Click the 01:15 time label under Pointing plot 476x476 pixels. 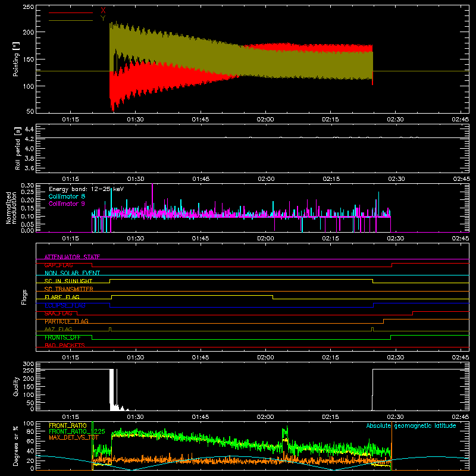(70, 120)
